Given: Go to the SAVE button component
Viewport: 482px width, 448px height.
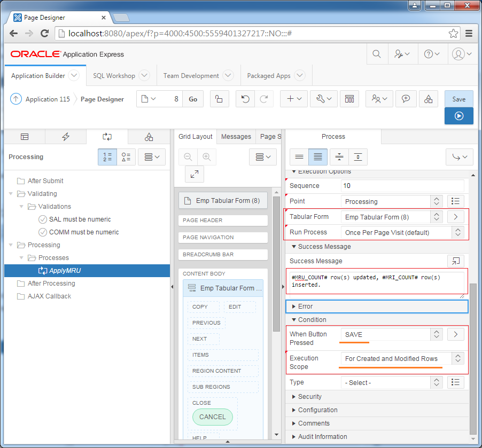Looking at the screenshot, I should 455,334.
